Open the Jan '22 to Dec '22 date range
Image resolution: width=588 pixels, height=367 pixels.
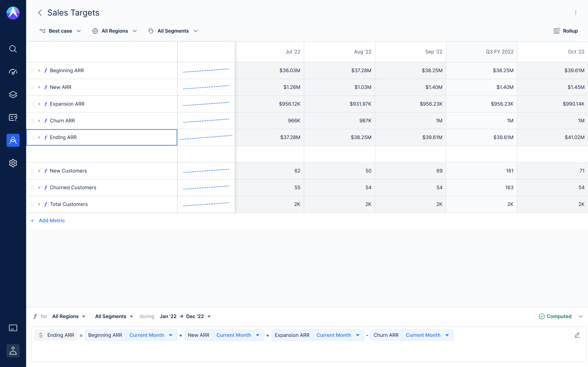click(x=185, y=316)
